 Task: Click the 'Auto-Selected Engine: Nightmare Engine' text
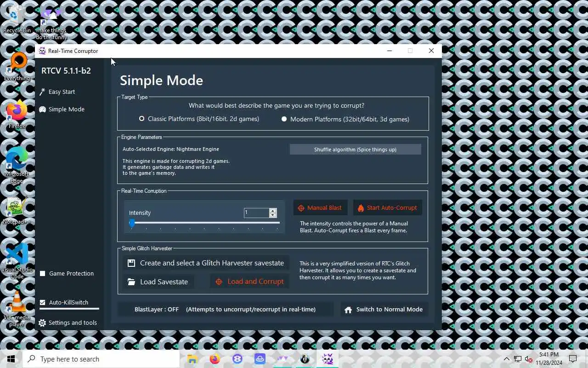171,149
